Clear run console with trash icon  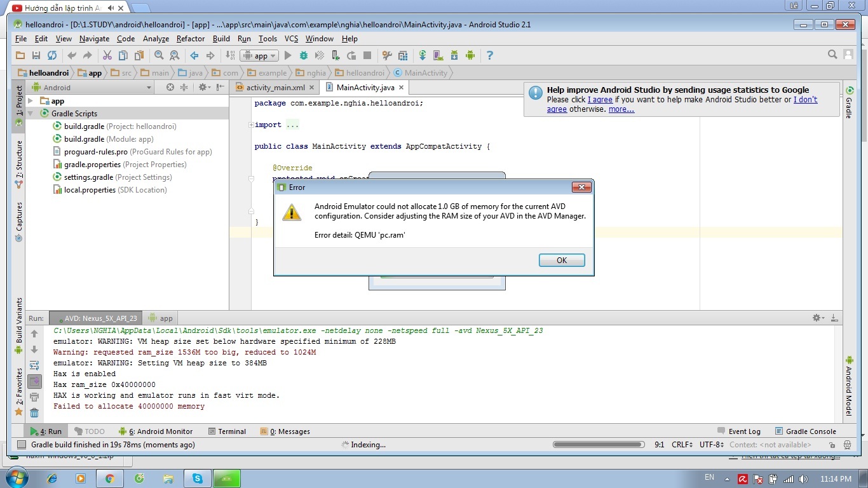click(34, 413)
